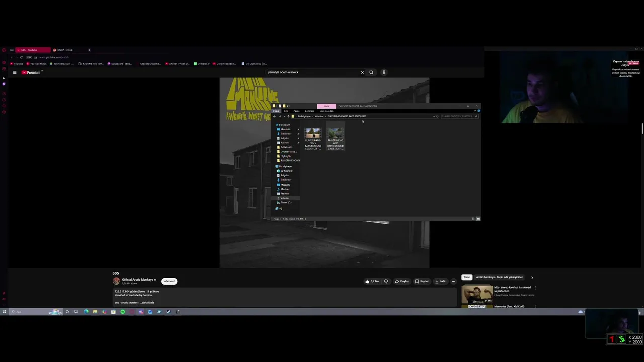Click Kaydet save button under video
The height and width of the screenshot is (362, 644).
422,281
